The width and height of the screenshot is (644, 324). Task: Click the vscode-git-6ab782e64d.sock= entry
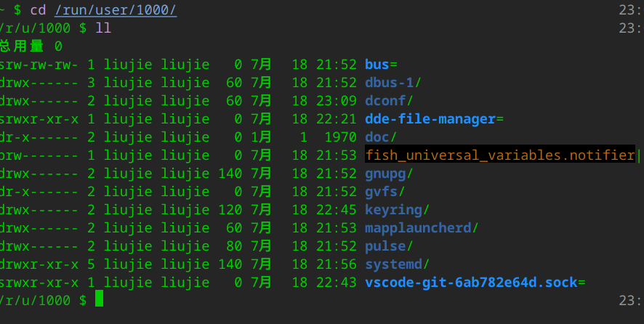click(x=475, y=282)
